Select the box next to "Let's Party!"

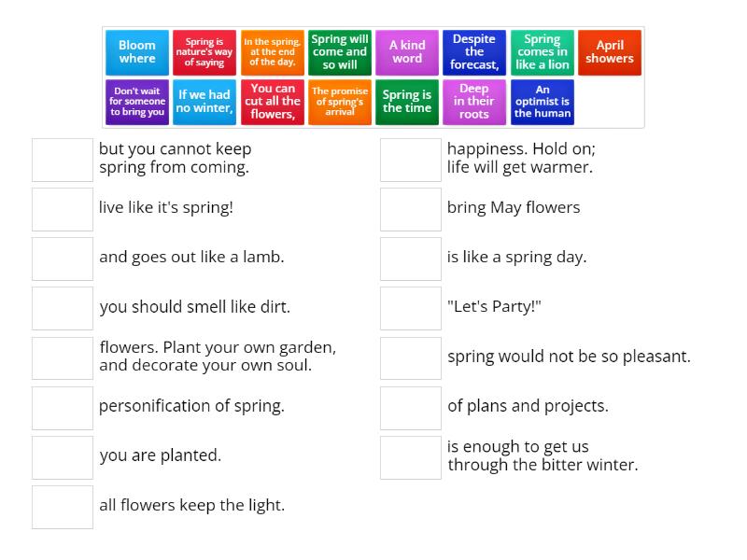tap(410, 308)
